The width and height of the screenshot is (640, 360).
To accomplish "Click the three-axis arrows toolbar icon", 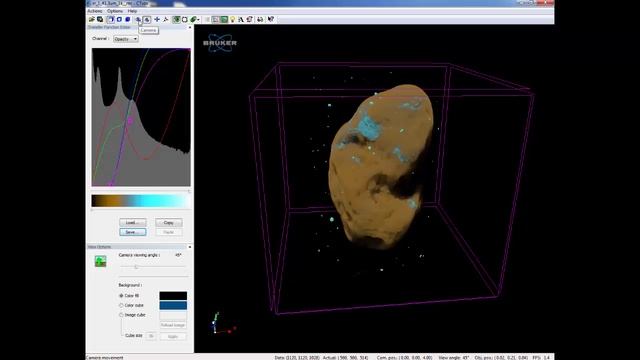I will point(165,19).
